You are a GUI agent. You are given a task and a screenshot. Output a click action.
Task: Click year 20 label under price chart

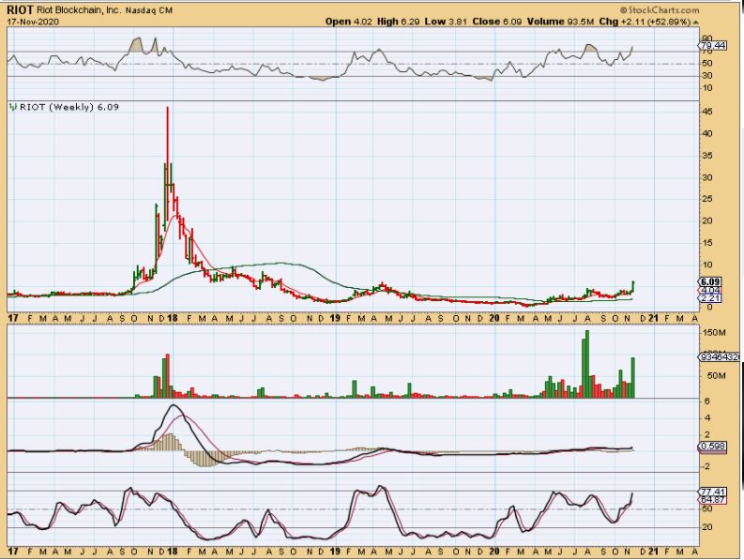coord(493,318)
